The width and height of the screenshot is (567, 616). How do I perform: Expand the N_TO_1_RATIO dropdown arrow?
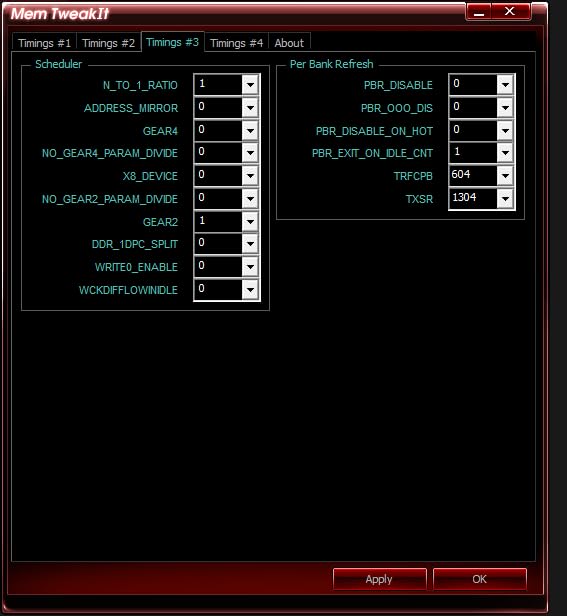click(250, 84)
